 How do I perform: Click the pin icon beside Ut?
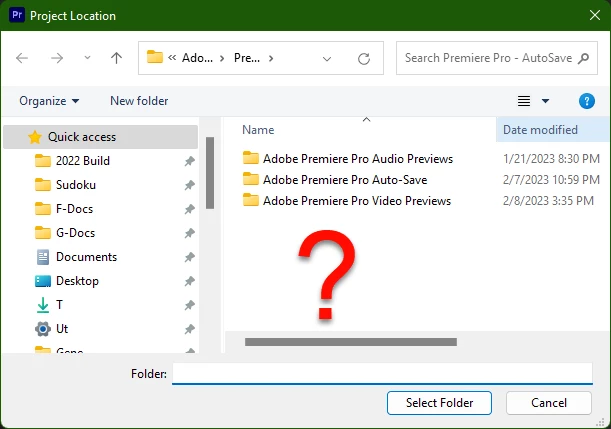pos(190,329)
